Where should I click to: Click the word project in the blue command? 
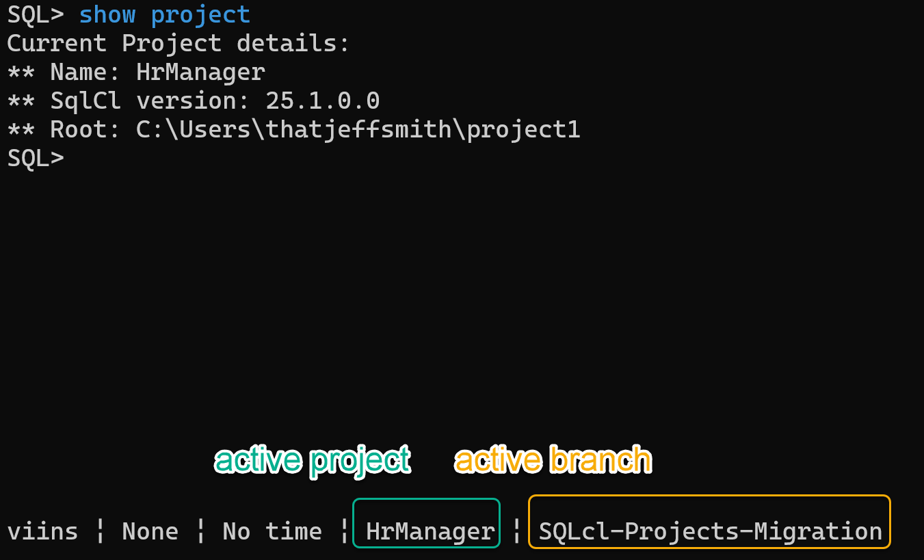point(200,14)
